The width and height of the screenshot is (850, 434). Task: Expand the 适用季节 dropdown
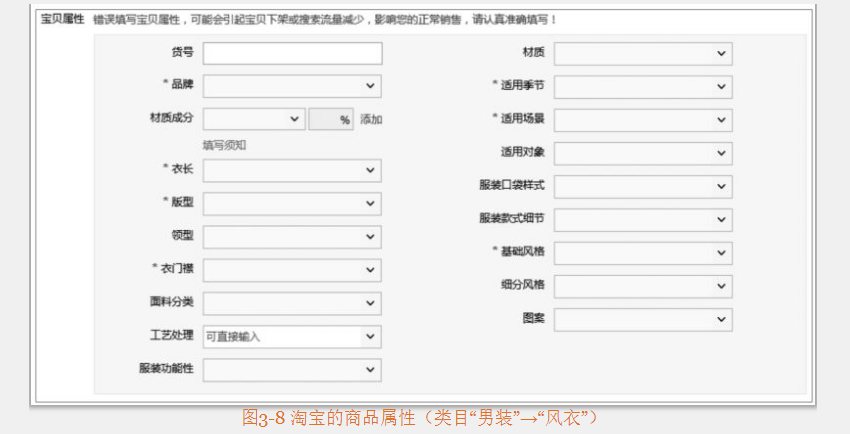click(643, 87)
